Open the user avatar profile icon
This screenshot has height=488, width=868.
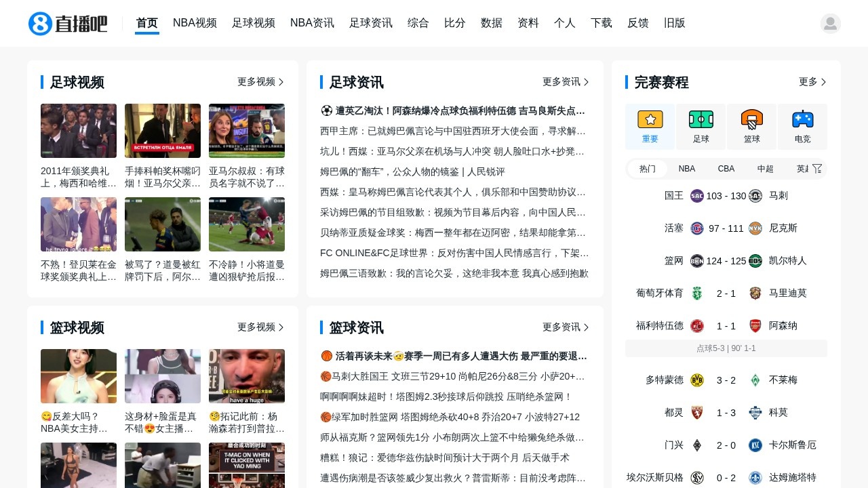(x=831, y=23)
